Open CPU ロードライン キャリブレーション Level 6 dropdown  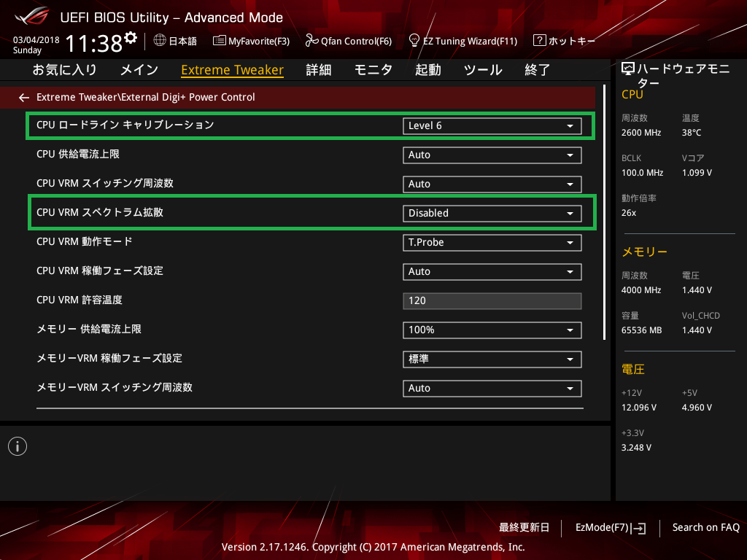[x=492, y=126]
